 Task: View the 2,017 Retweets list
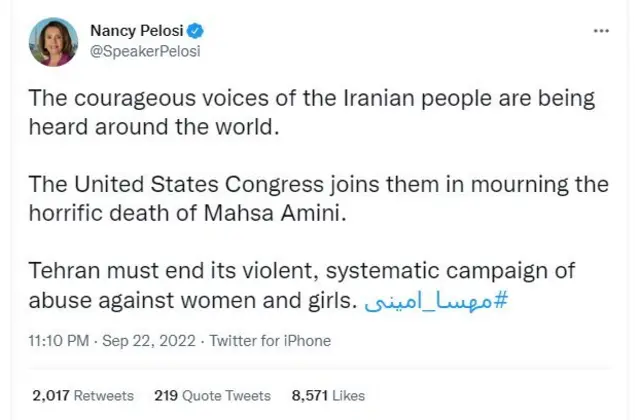83,396
